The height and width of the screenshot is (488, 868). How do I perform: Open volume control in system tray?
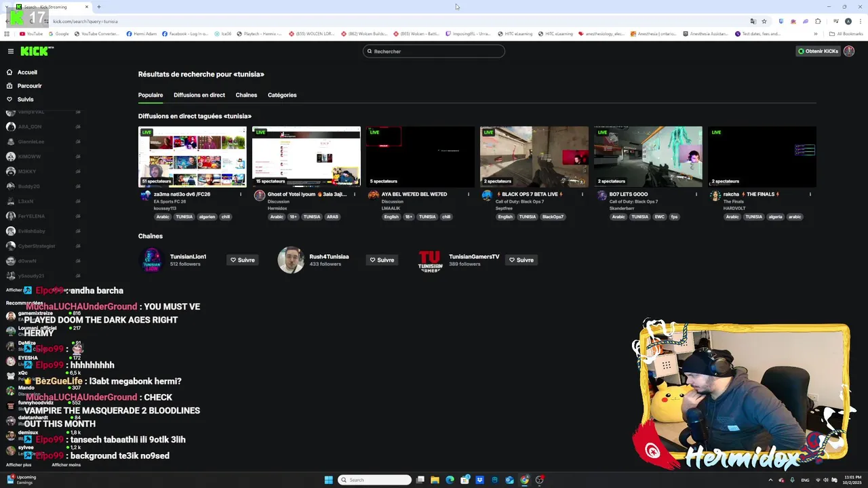coord(825,480)
